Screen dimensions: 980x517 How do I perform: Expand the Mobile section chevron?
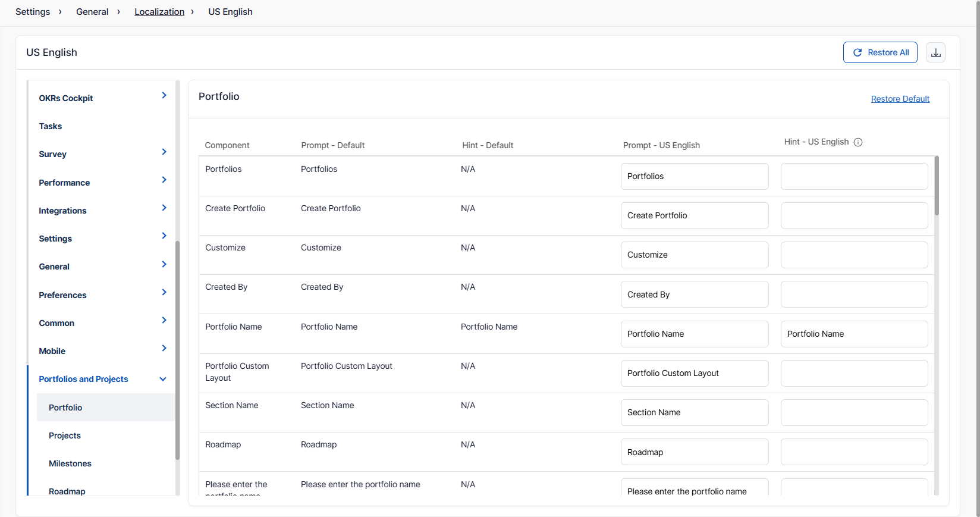pos(164,349)
